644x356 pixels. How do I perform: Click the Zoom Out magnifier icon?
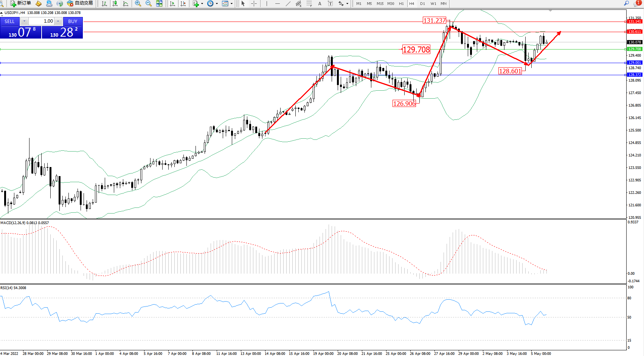(x=149, y=3)
